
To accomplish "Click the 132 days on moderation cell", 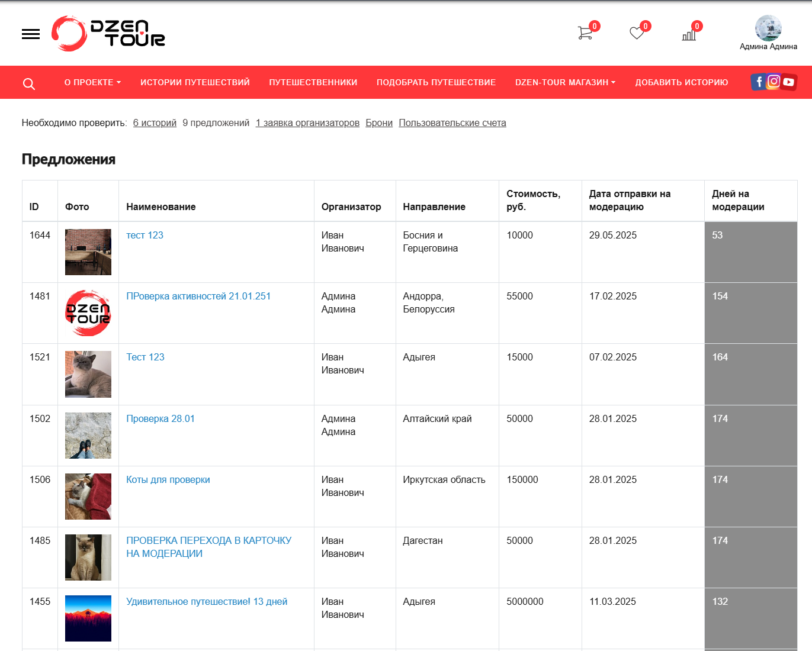I will coord(751,618).
